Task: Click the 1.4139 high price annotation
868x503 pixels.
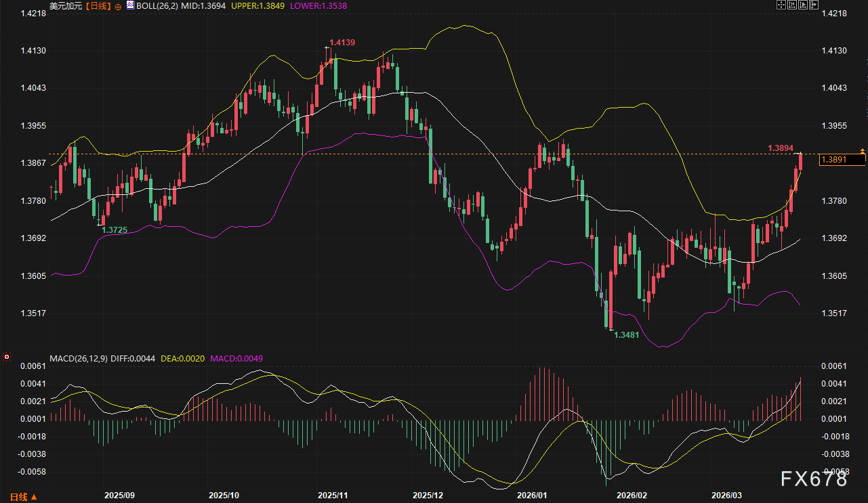Action: point(342,43)
